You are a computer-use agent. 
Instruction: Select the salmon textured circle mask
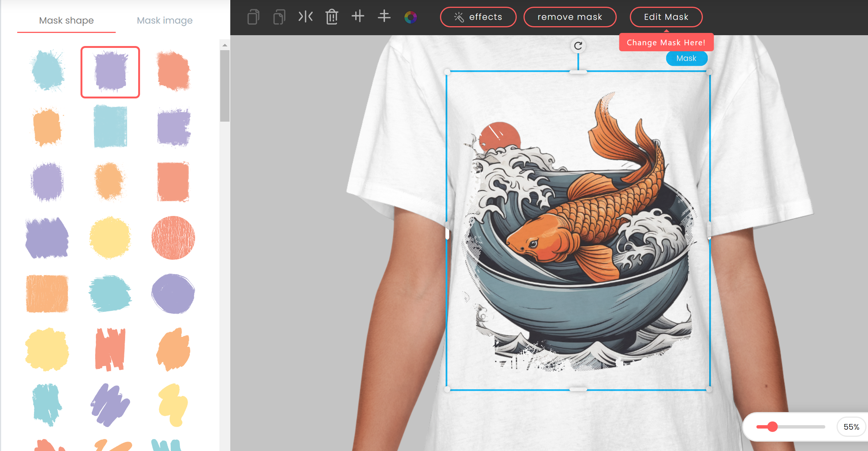[173, 238]
